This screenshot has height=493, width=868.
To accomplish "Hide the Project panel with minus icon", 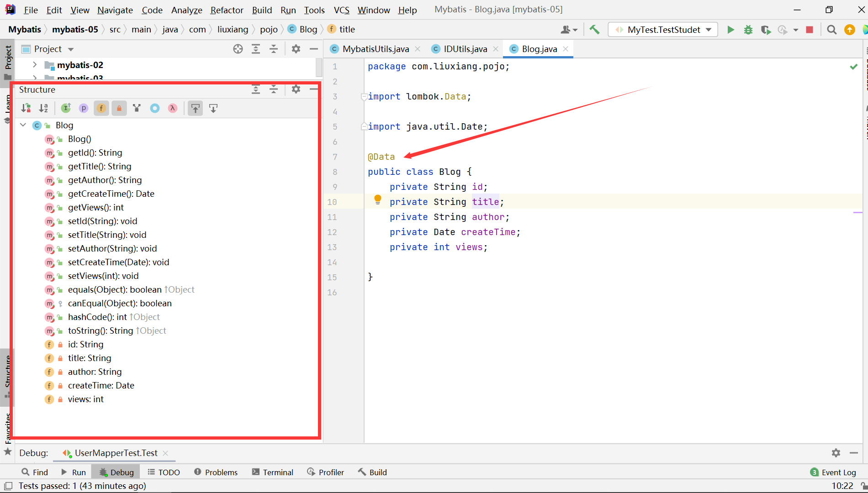I will pos(314,49).
